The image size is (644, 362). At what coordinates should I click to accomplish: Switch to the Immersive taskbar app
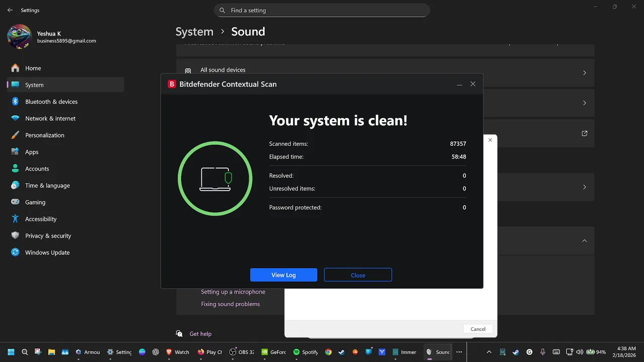click(405, 352)
